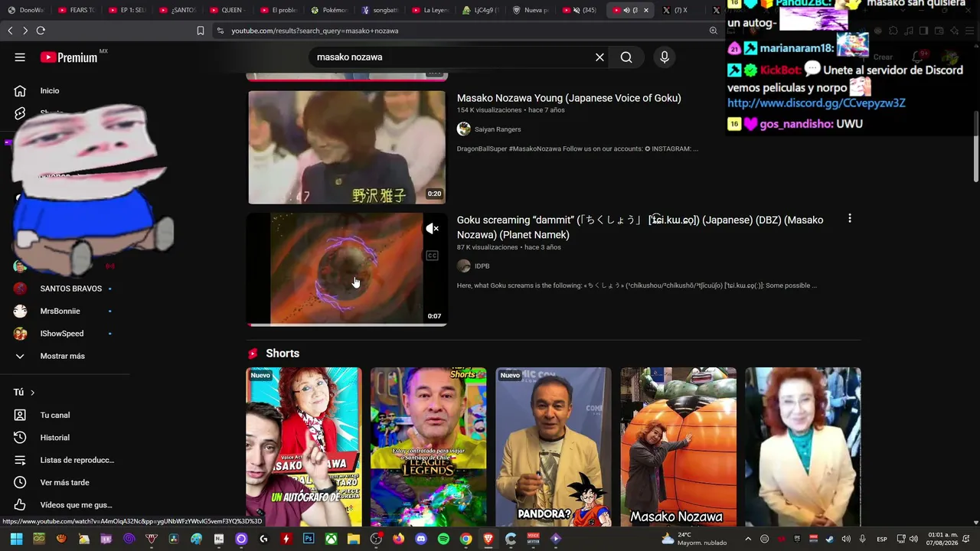Open Listas de reproducción

(65, 460)
